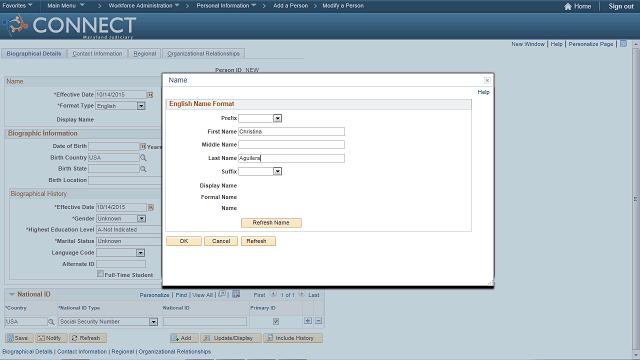Open the Format Type dropdown
Viewport: 640px width, 360px height.
point(141,106)
